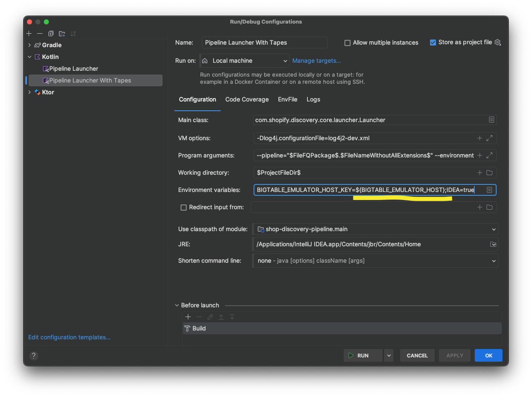Select the Pipeline Launcher configuration
Screen dimensions: 532x397
point(74,69)
